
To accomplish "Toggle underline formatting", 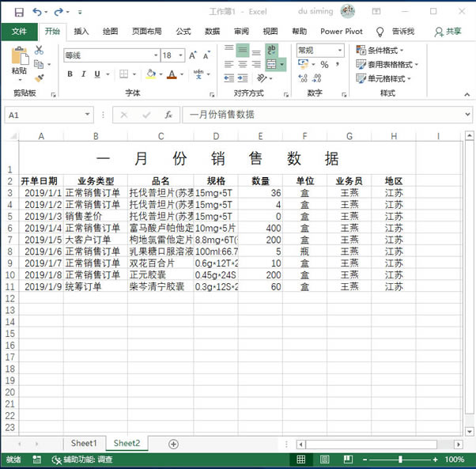I will tap(97, 74).
